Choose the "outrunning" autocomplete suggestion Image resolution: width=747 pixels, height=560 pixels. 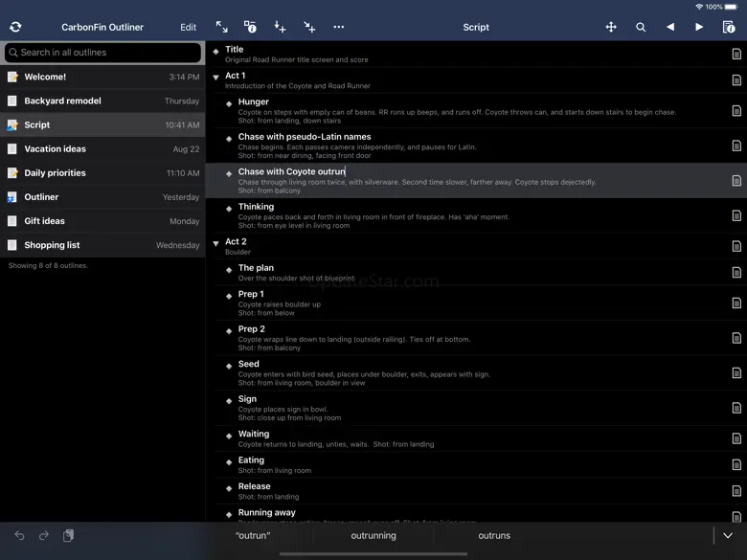coord(373,536)
